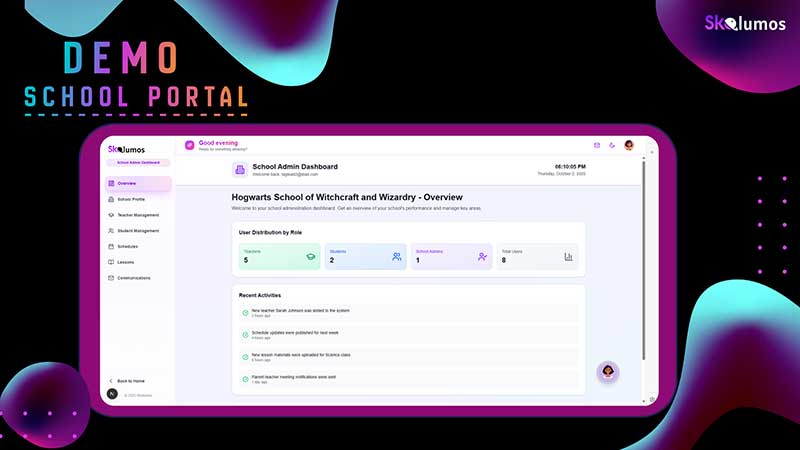Open the Teachers count card
The height and width of the screenshot is (450, 800).
[280, 257]
